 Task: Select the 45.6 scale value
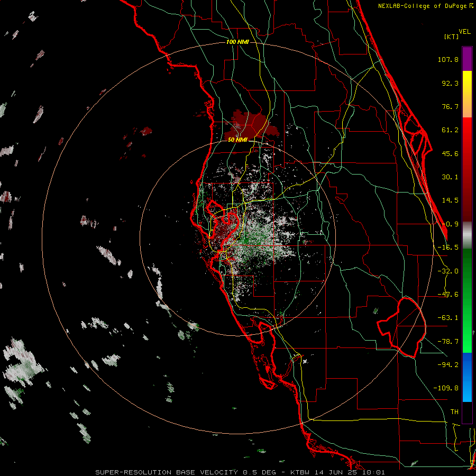450,153
